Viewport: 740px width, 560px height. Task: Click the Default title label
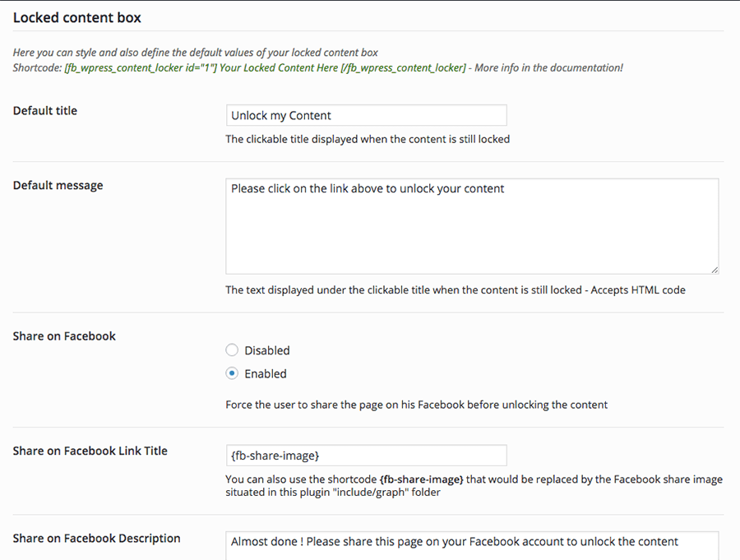[x=45, y=110]
